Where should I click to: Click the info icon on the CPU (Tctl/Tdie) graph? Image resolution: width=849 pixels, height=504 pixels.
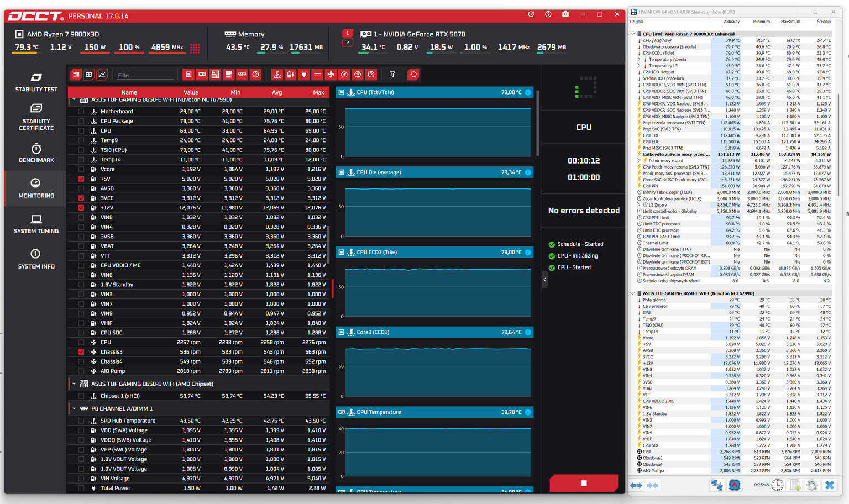pos(528,92)
